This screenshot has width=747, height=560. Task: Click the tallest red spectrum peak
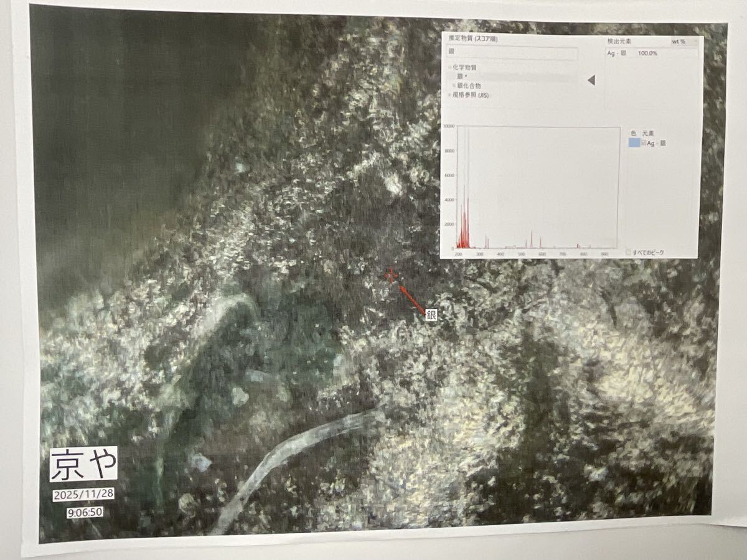[464, 187]
